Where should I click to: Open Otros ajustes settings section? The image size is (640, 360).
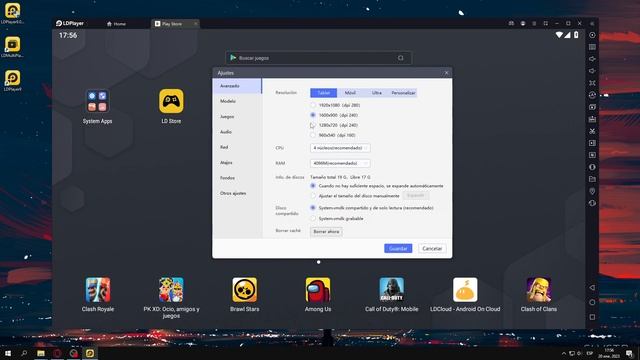(x=237, y=193)
